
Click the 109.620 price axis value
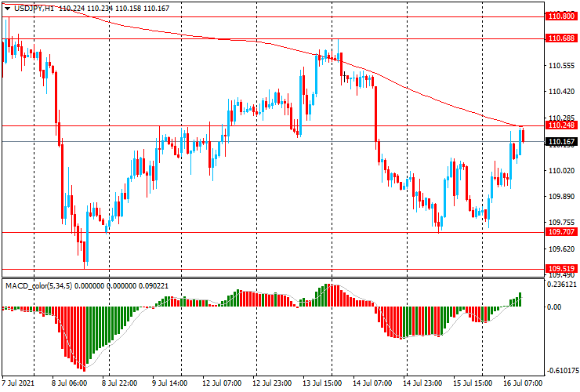coord(561,249)
